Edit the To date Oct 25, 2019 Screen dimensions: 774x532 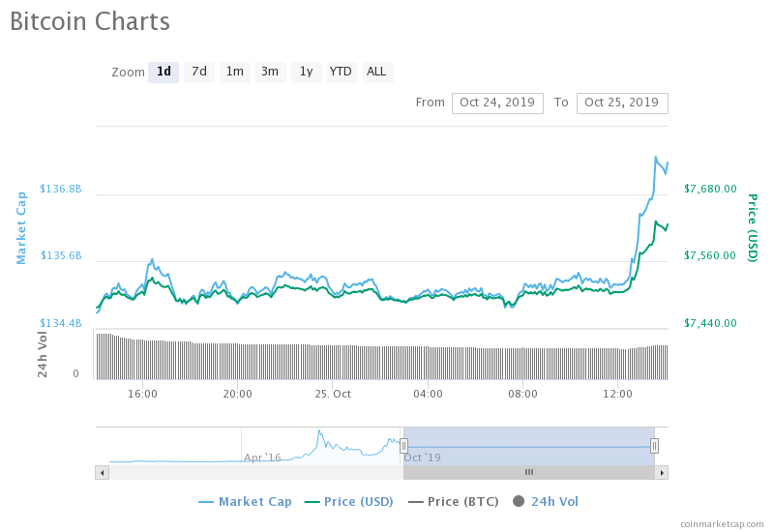(622, 103)
